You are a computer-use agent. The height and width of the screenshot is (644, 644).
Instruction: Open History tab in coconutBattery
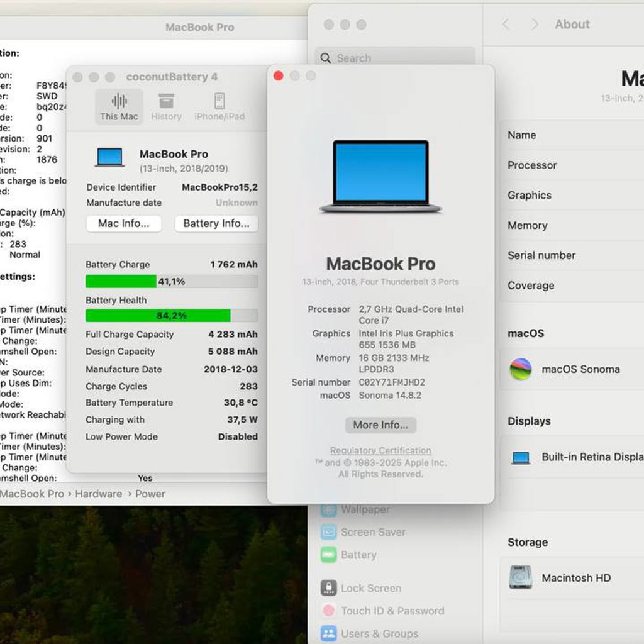click(166, 107)
